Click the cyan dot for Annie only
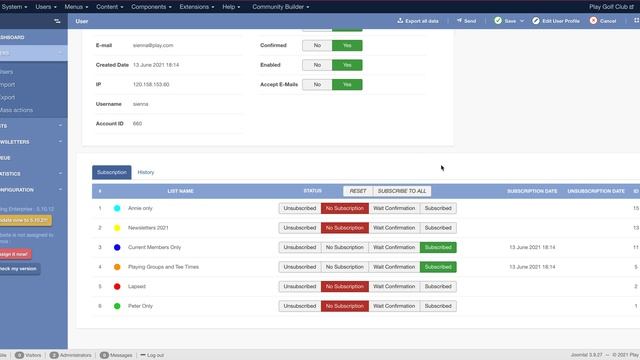Viewport: 640px width, 360px height. [x=117, y=208]
